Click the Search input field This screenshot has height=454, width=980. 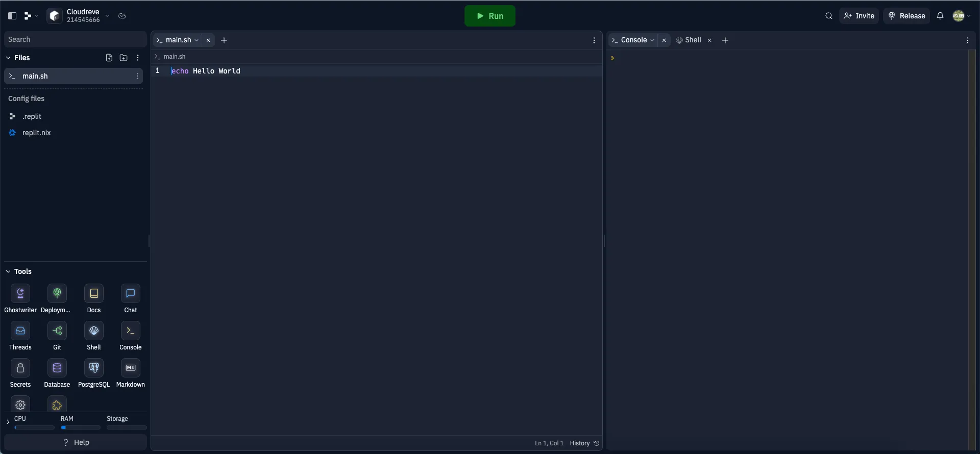75,39
